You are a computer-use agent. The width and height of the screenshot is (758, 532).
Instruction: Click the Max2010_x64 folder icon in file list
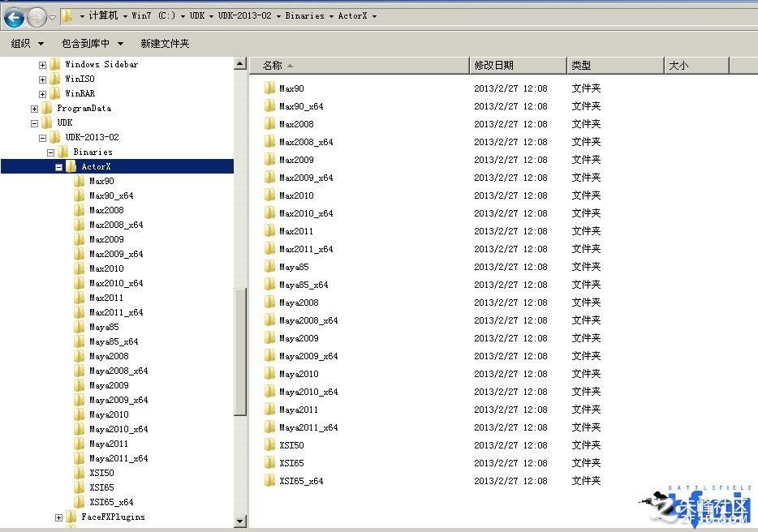pyautogui.click(x=269, y=213)
